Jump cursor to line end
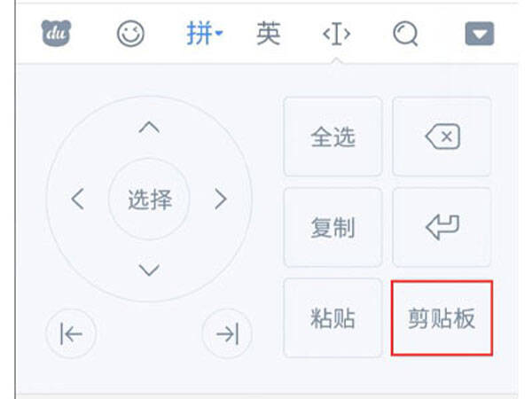The height and width of the screenshot is (399, 532). click(x=227, y=334)
